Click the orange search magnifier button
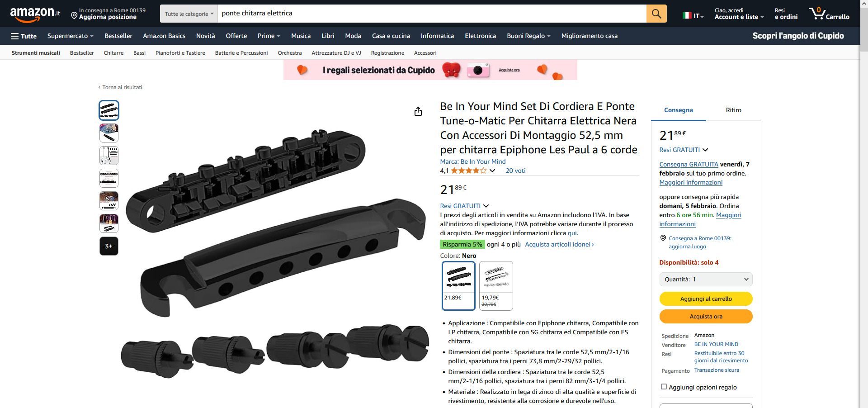868x408 pixels. coord(656,14)
